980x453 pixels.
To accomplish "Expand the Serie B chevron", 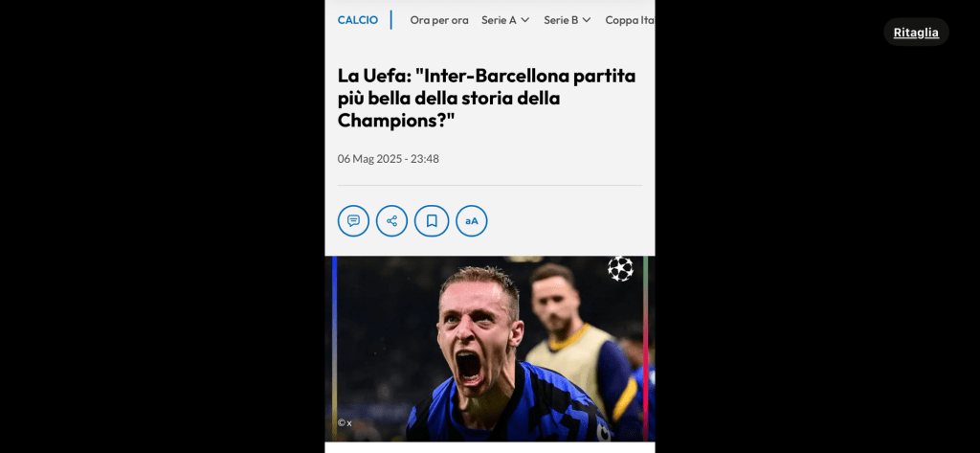I will [587, 20].
